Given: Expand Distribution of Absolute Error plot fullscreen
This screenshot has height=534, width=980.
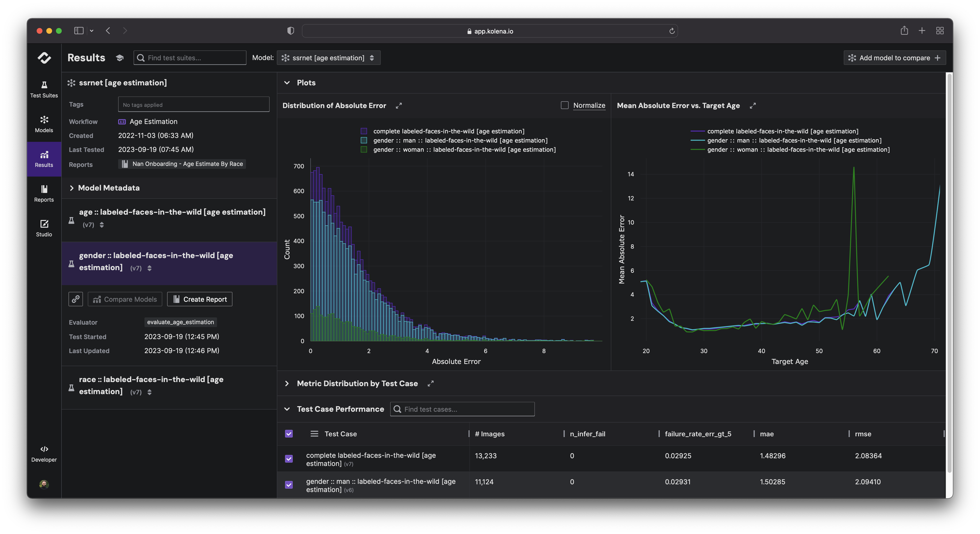Looking at the screenshot, I should (398, 106).
